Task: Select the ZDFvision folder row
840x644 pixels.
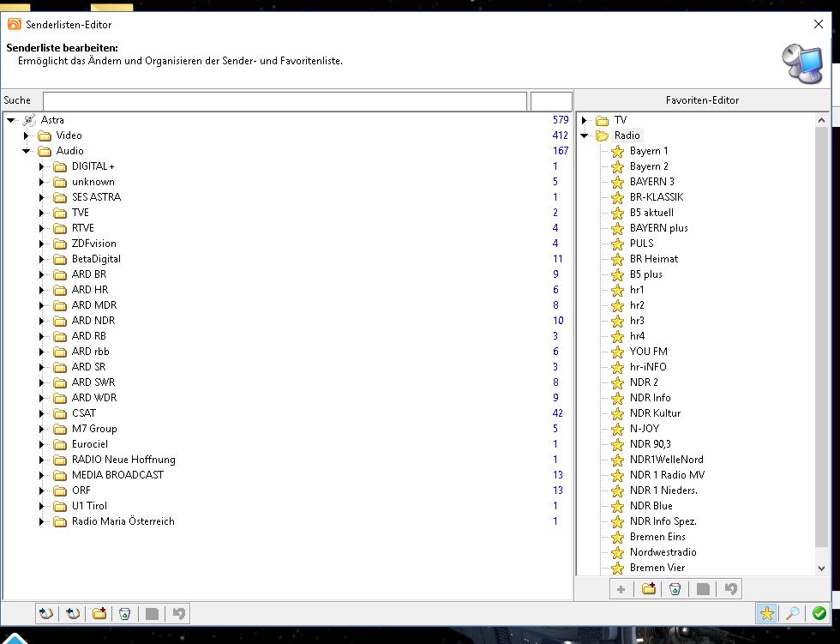Action: tap(93, 244)
